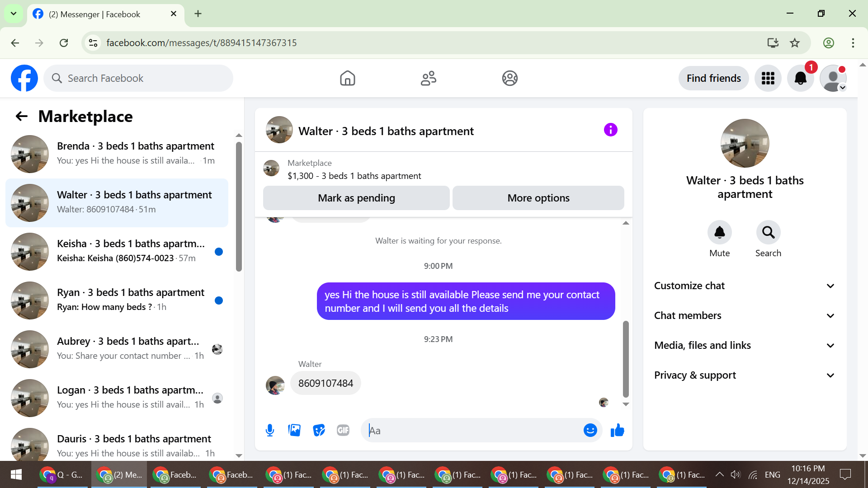The width and height of the screenshot is (868, 488).
Task: Click the message scrollbar thumb
Action: pyautogui.click(x=626, y=359)
